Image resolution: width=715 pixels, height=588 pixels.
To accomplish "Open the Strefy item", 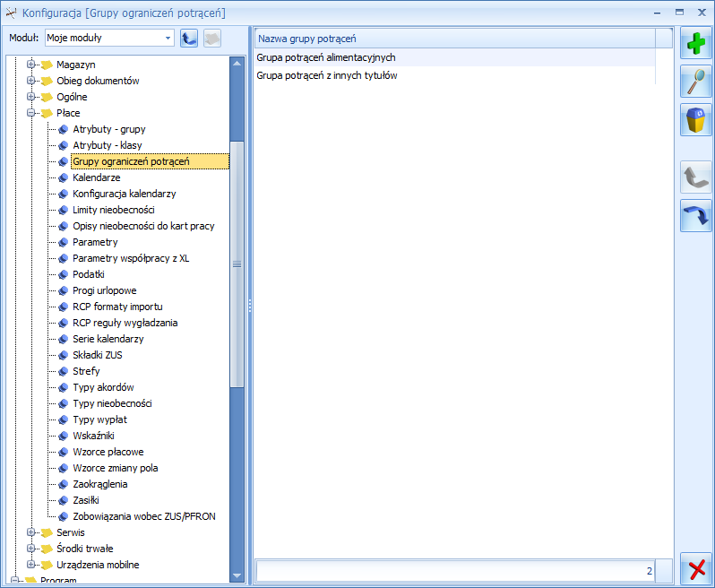I will pyautogui.click(x=86, y=371).
